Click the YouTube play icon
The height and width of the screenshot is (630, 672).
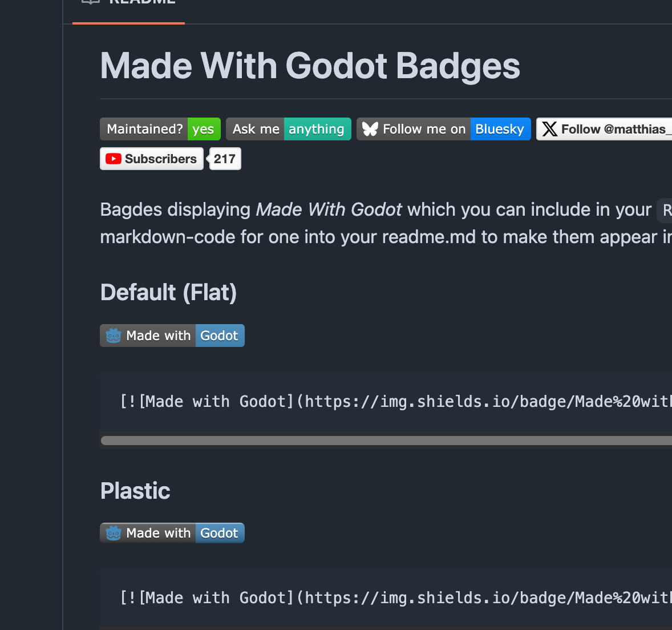tap(114, 159)
